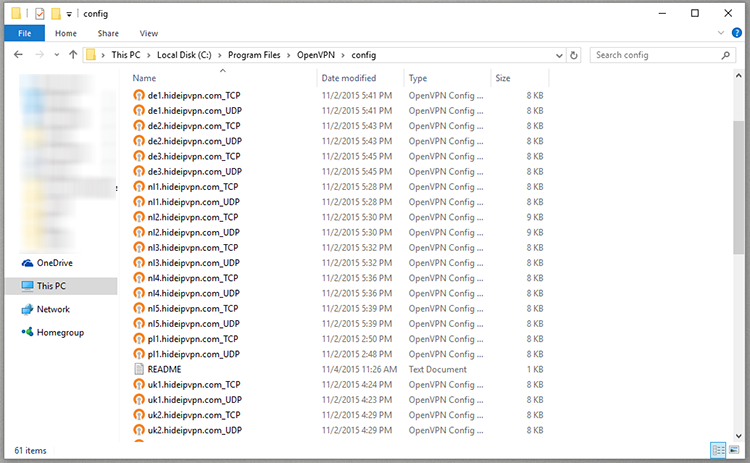Select the README file name
750x463 pixels.
pos(164,369)
